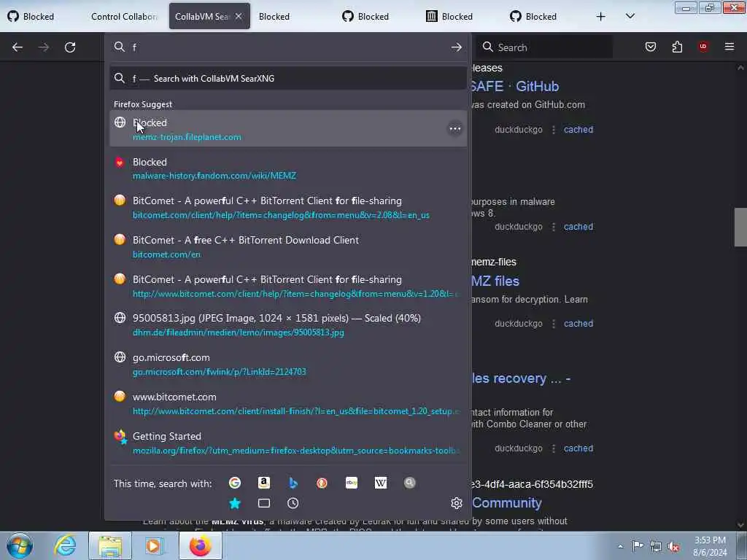
Task: Search this time with Amazon
Action: (264, 483)
